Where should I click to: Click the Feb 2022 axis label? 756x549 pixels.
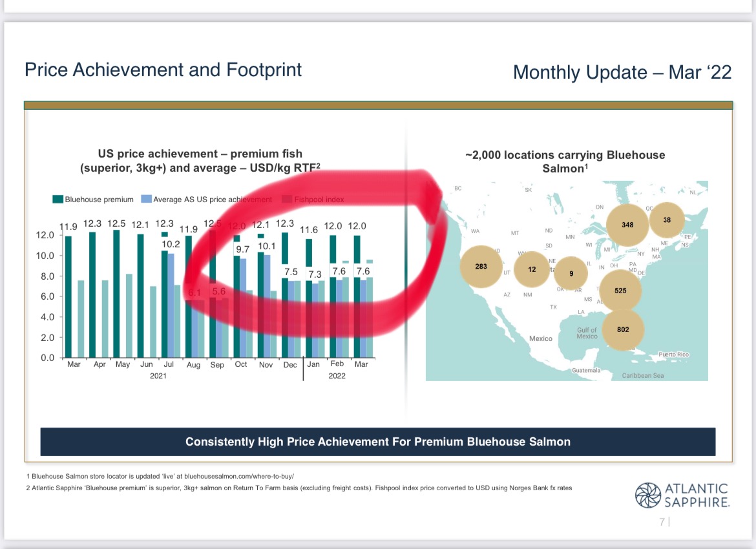(x=337, y=364)
